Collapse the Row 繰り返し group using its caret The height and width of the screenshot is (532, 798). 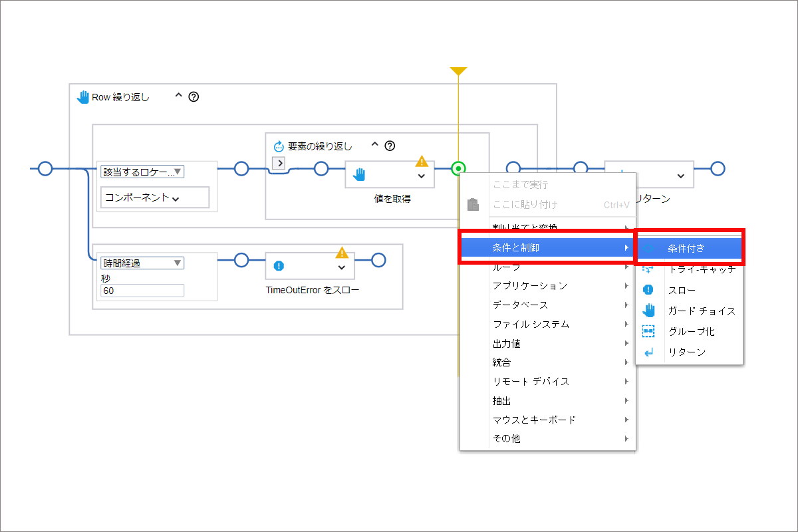click(x=178, y=95)
